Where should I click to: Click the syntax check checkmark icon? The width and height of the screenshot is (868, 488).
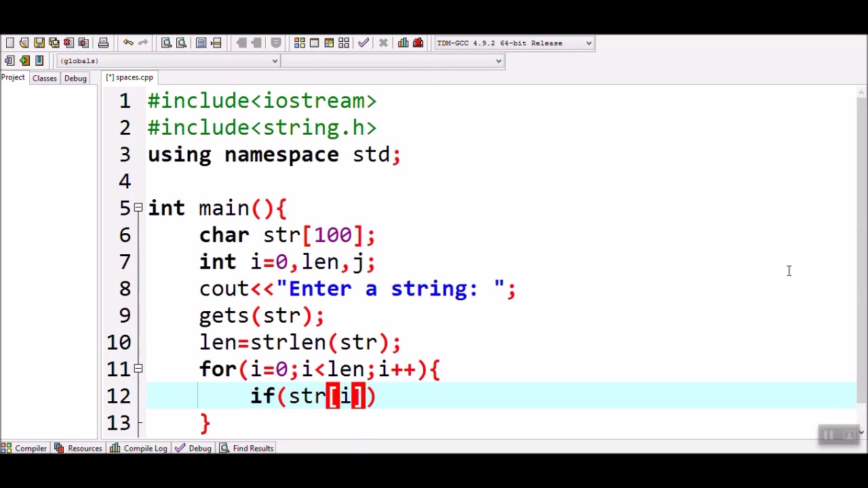point(363,43)
